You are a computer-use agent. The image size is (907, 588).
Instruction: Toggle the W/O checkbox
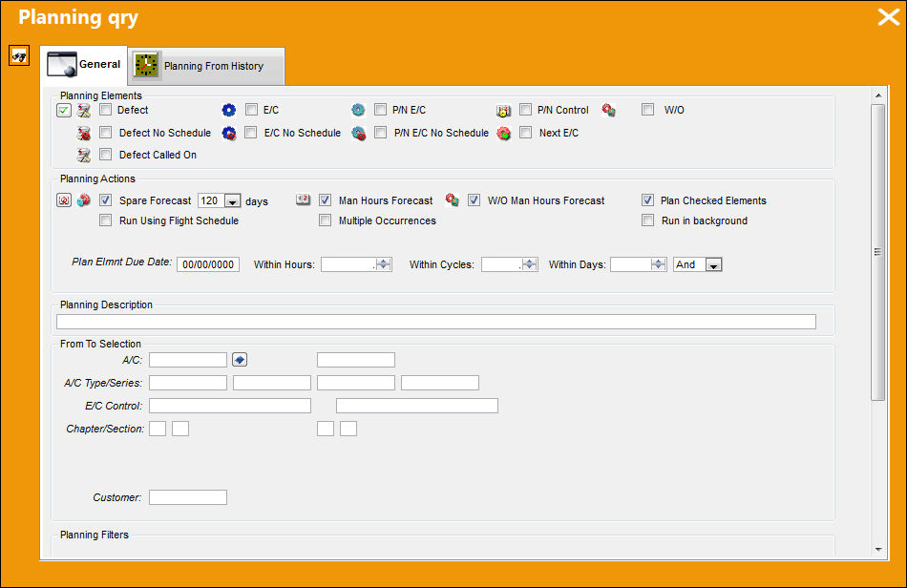pyautogui.click(x=648, y=109)
